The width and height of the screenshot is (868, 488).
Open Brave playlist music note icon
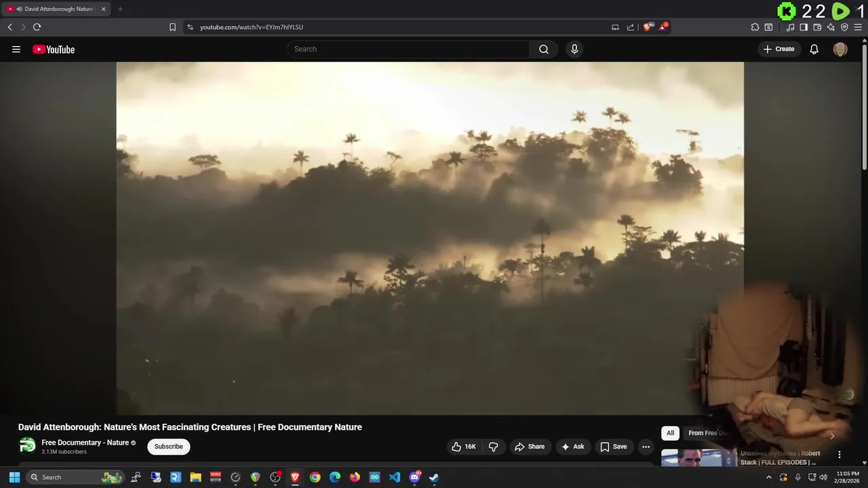pyautogui.click(x=790, y=27)
